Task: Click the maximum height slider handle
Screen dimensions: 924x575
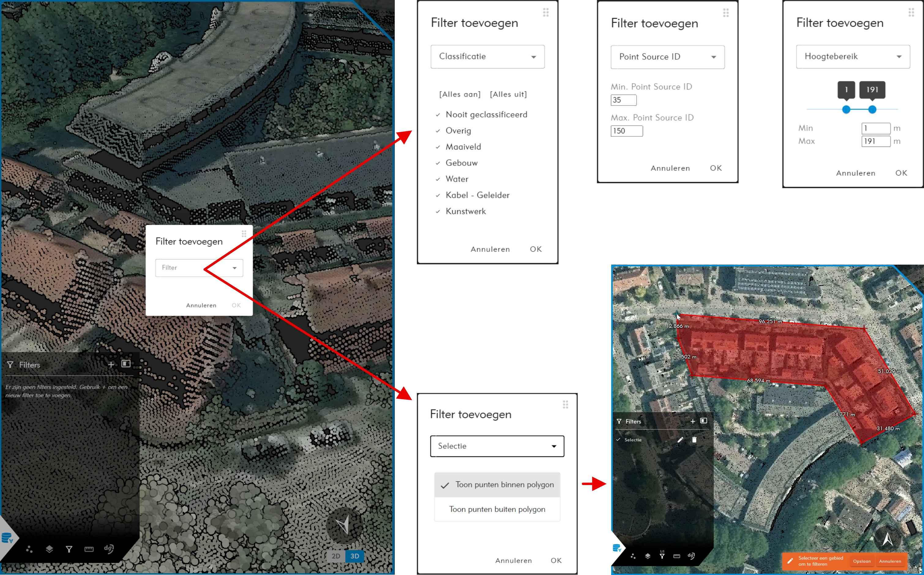Action: click(872, 109)
